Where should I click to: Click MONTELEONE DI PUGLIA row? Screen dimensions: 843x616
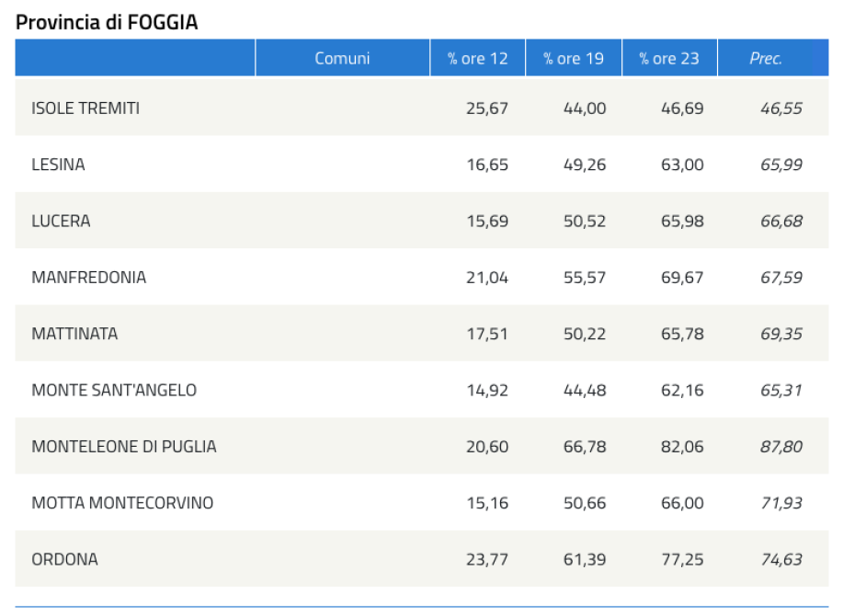pos(421,447)
